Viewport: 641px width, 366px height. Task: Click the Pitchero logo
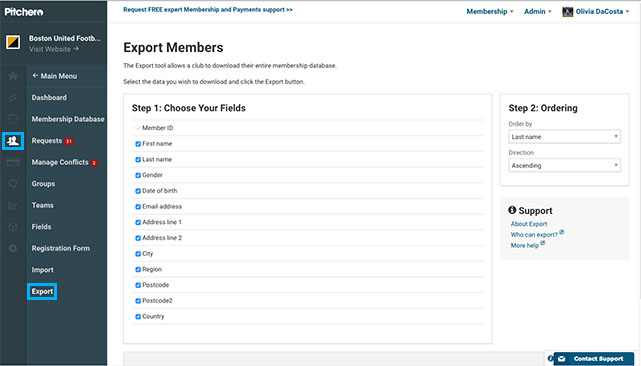[x=24, y=12]
